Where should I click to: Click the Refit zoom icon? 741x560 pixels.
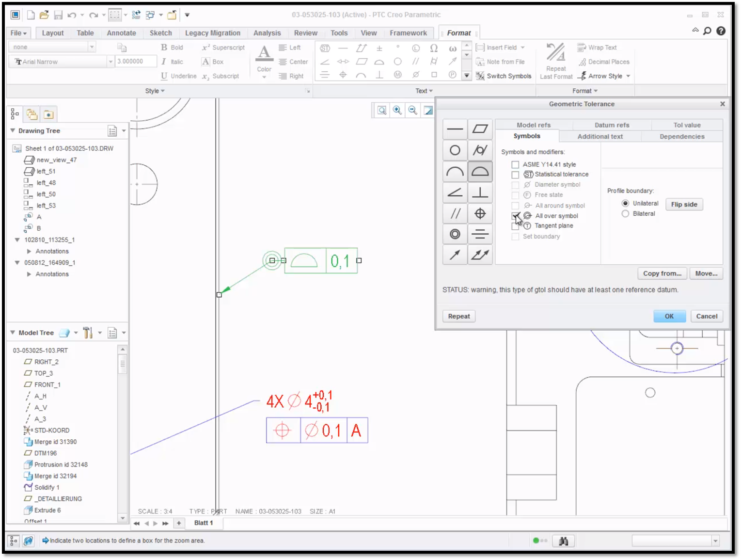(382, 111)
